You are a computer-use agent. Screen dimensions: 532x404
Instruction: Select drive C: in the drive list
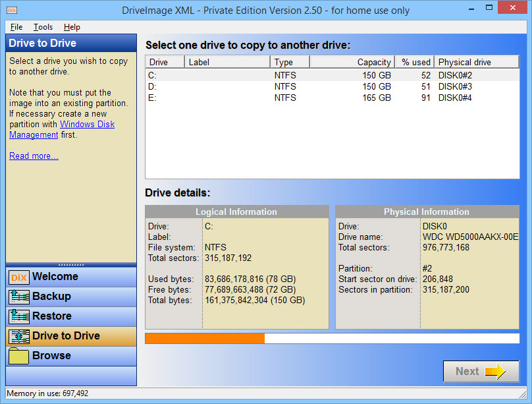(x=198, y=75)
